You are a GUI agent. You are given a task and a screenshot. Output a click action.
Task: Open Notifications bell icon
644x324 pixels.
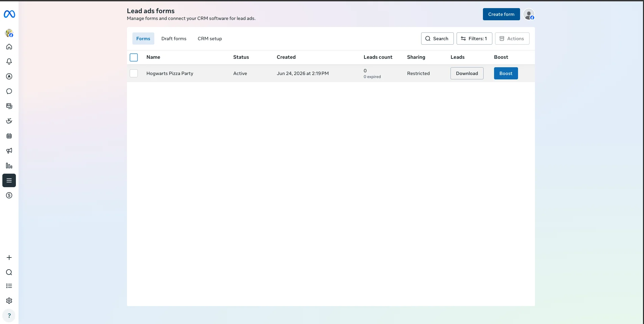[9, 61]
